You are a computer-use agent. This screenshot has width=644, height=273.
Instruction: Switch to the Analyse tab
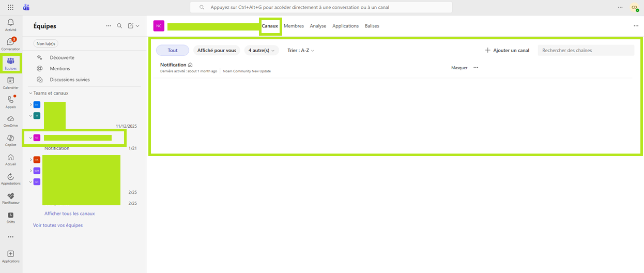(318, 26)
